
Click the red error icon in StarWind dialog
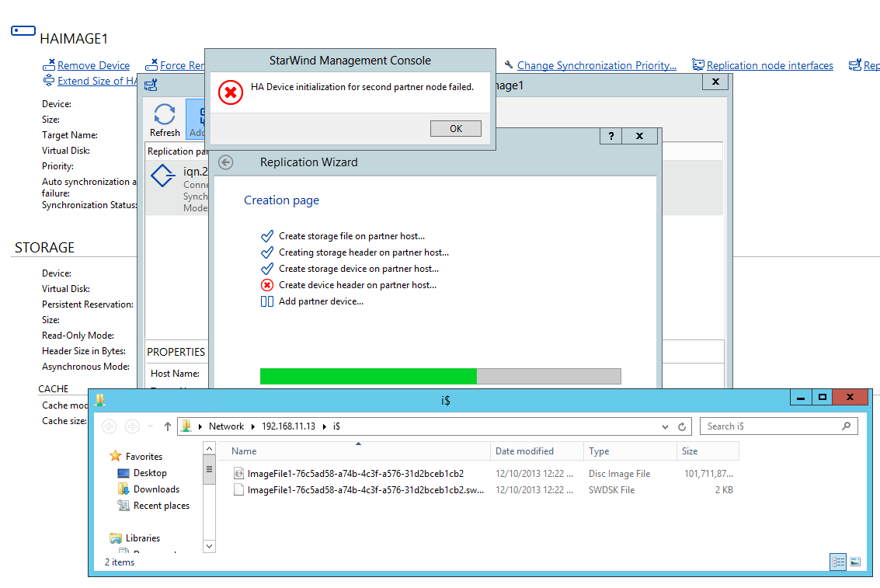pyautogui.click(x=231, y=92)
